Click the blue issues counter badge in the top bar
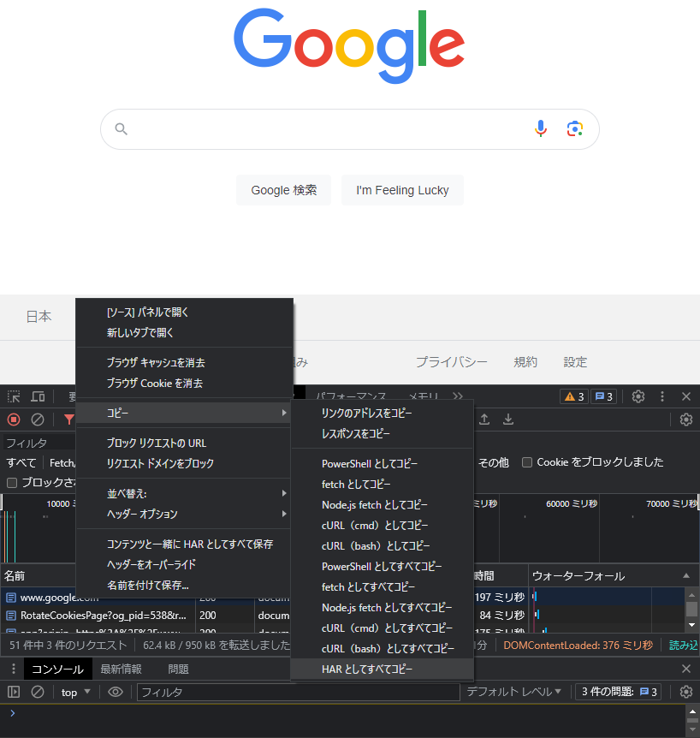This screenshot has width=700, height=738. tap(603, 396)
